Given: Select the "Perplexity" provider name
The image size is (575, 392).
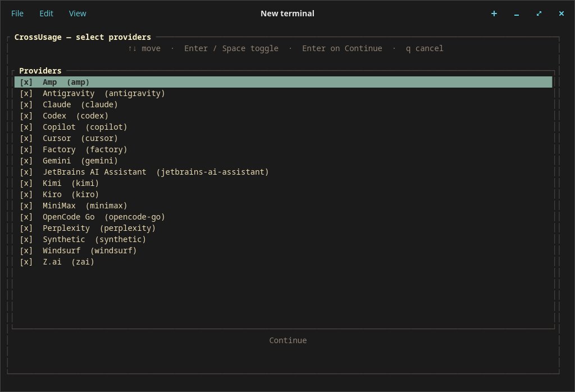Looking at the screenshot, I should tap(66, 228).
